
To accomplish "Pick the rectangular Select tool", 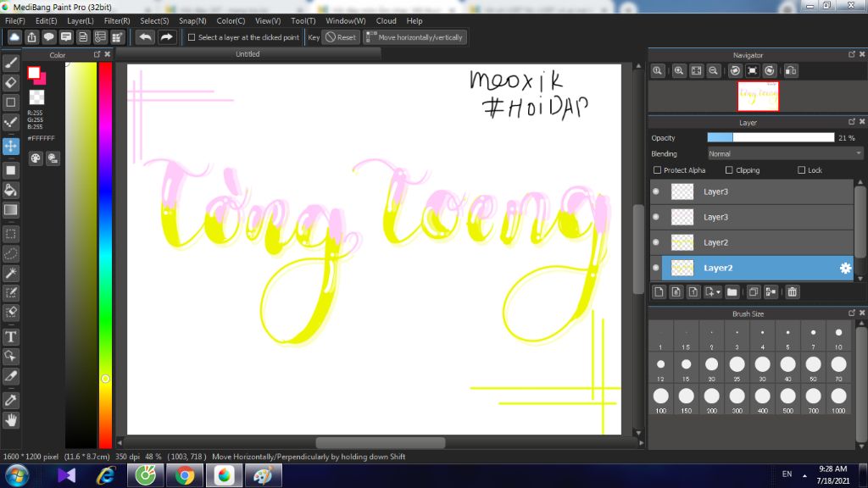I will pyautogui.click(x=10, y=234).
